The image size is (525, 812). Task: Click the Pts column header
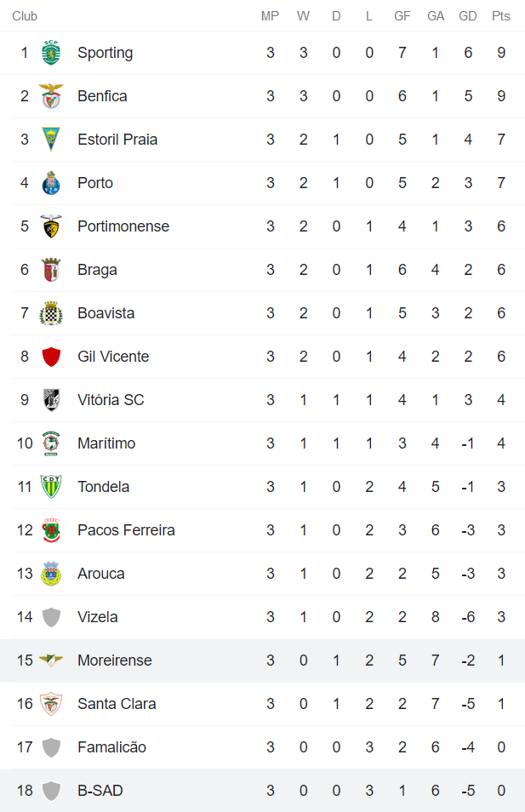pyautogui.click(x=501, y=16)
